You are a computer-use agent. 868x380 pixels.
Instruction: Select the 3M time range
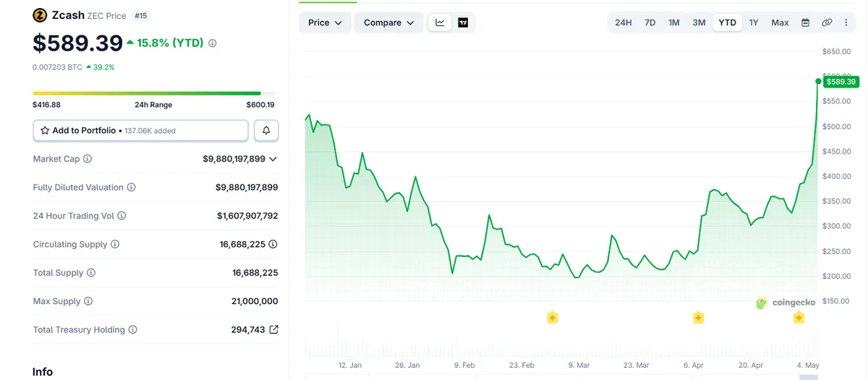click(699, 22)
